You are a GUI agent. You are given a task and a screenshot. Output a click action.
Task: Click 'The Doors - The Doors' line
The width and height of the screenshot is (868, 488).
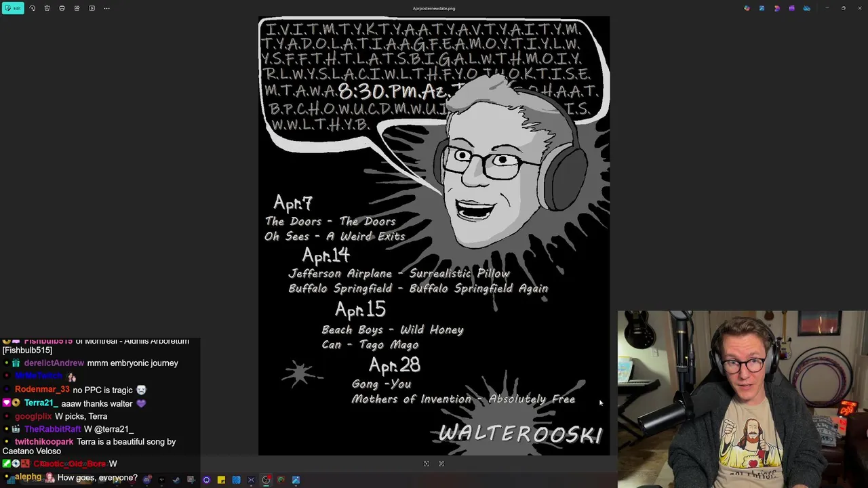(330, 222)
